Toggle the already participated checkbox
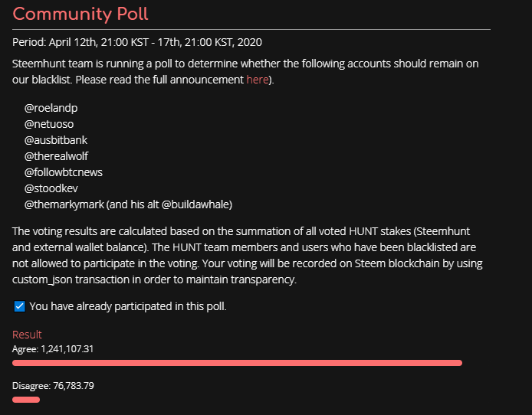The height and width of the screenshot is (415, 532). (20, 306)
